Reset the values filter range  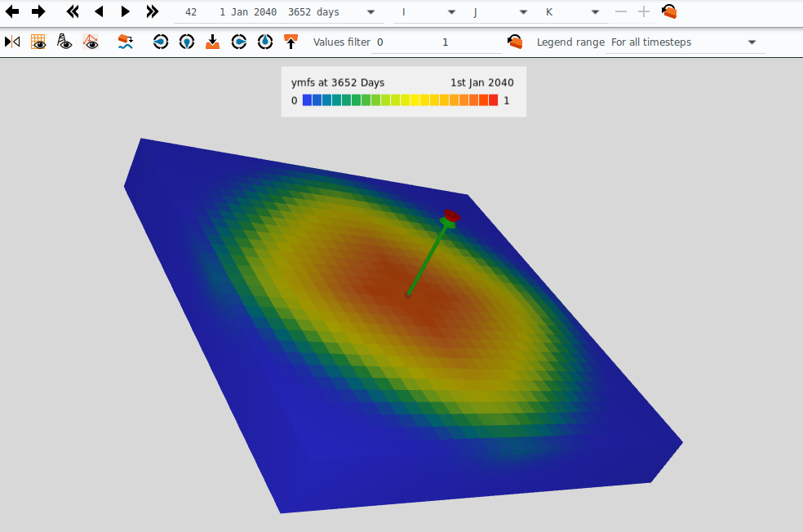[515, 42]
